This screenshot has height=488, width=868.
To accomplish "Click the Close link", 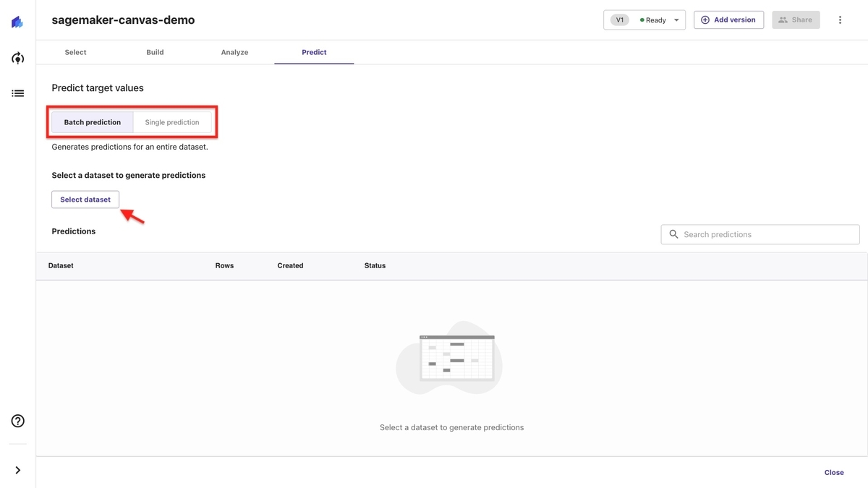I will click(834, 472).
